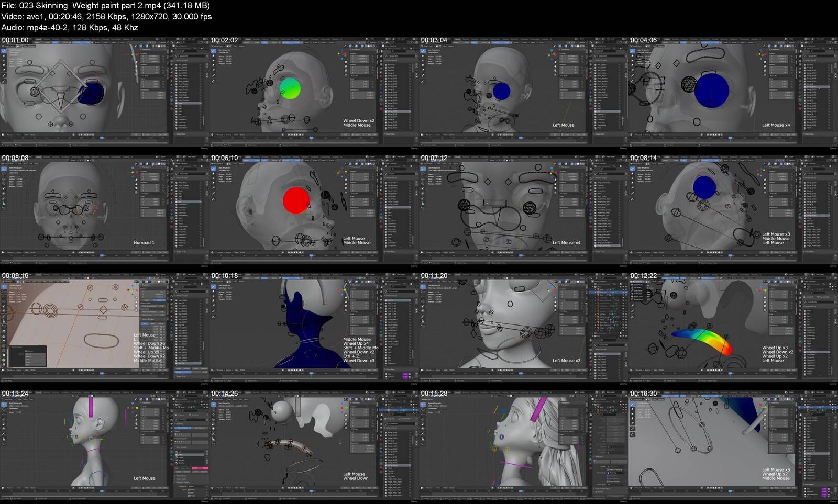Select the frame stamped 00:08:14
This screenshot has height=504, width=838.
pos(733,209)
